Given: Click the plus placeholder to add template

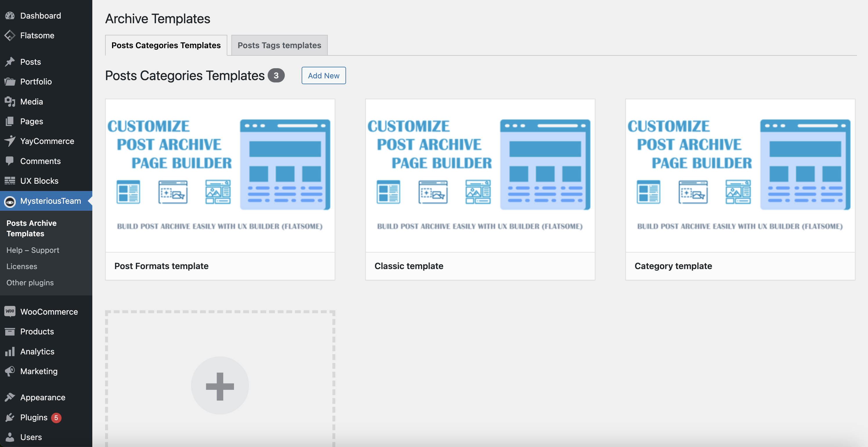Looking at the screenshot, I should [x=220, y=386].
